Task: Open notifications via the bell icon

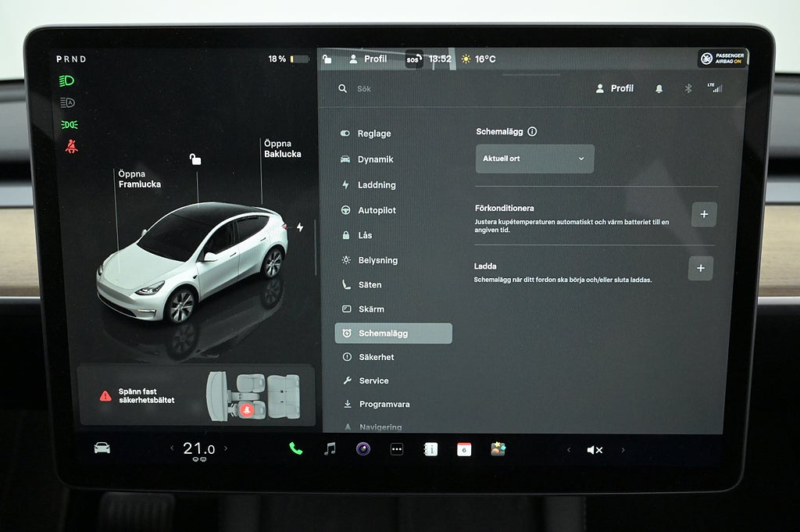Action: point(659,89)
